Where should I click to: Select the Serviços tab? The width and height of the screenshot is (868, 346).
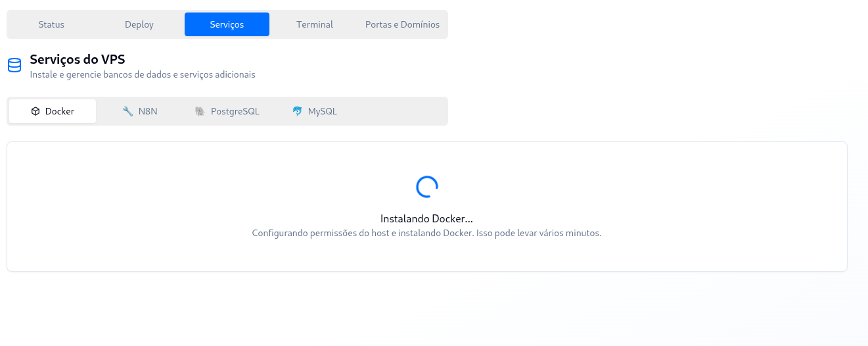pyautogui.click(x=227, y=24)
